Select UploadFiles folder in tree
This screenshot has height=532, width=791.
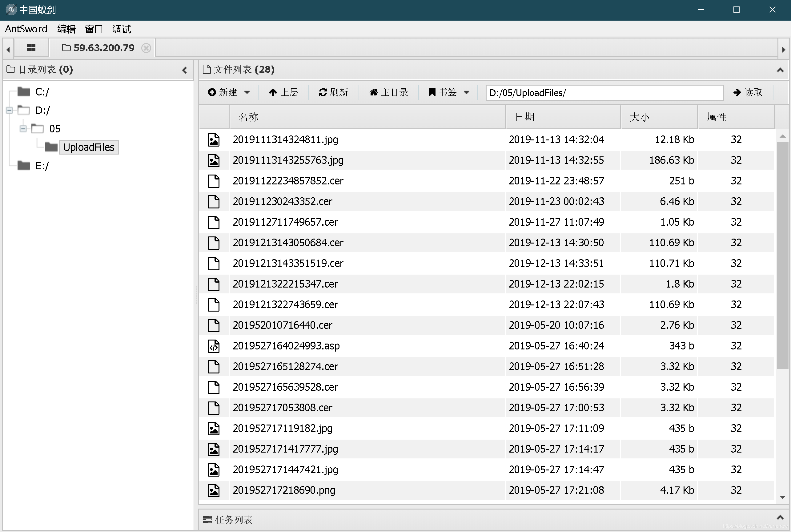(x=89, y=147)
